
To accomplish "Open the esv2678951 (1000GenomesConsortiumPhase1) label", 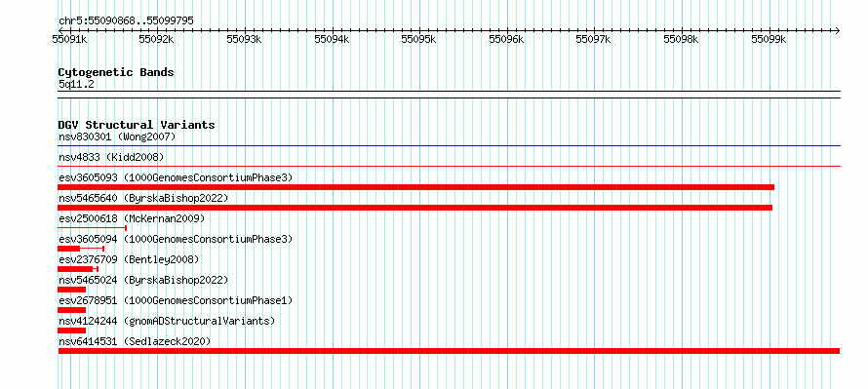I will [x=176, y=300].
